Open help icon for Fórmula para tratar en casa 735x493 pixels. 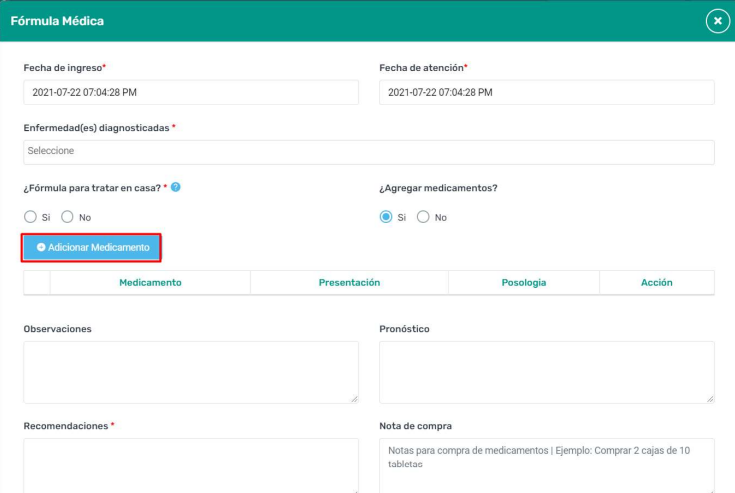coord(176,187)
